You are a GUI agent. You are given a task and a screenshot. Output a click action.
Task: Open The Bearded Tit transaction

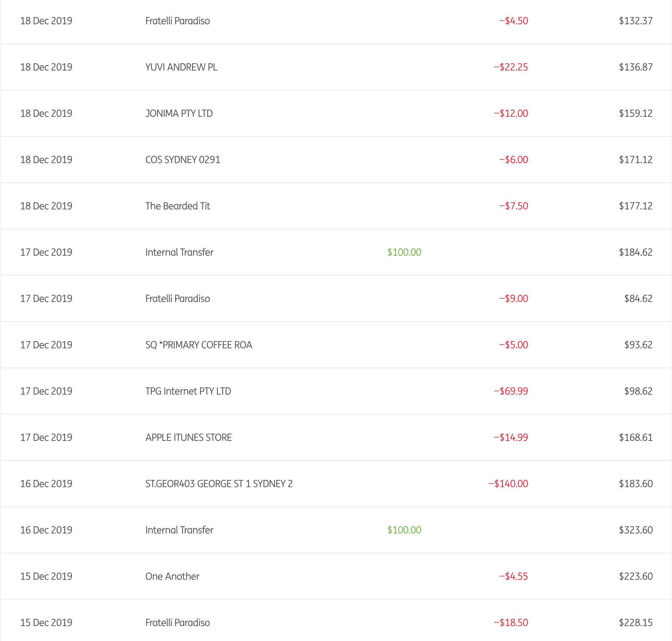coord(177,206)
